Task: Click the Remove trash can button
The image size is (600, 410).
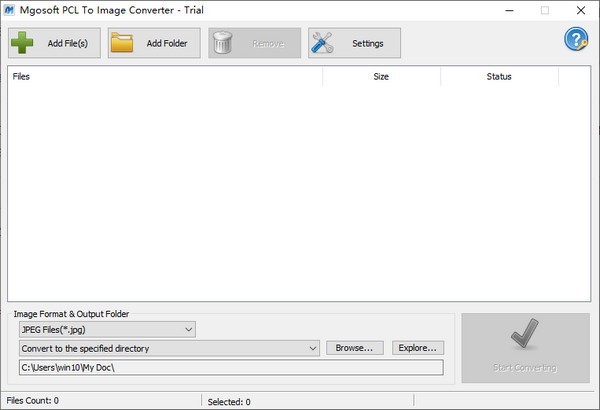Action: pos(254,43)
